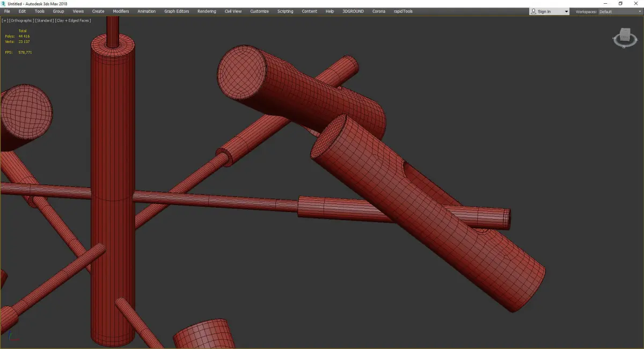Open the Views menu
The height and width of the screenshot is (349, 644).
coord(78,11)
